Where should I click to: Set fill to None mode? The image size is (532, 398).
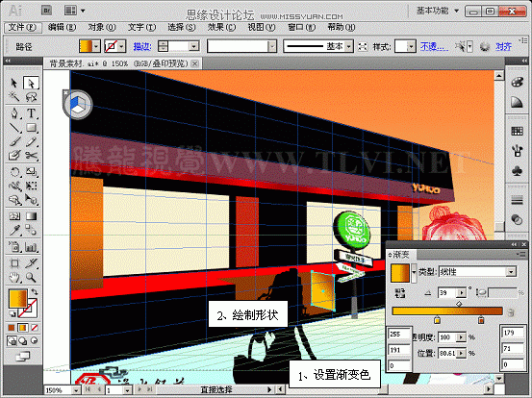(x=35, y=328)
